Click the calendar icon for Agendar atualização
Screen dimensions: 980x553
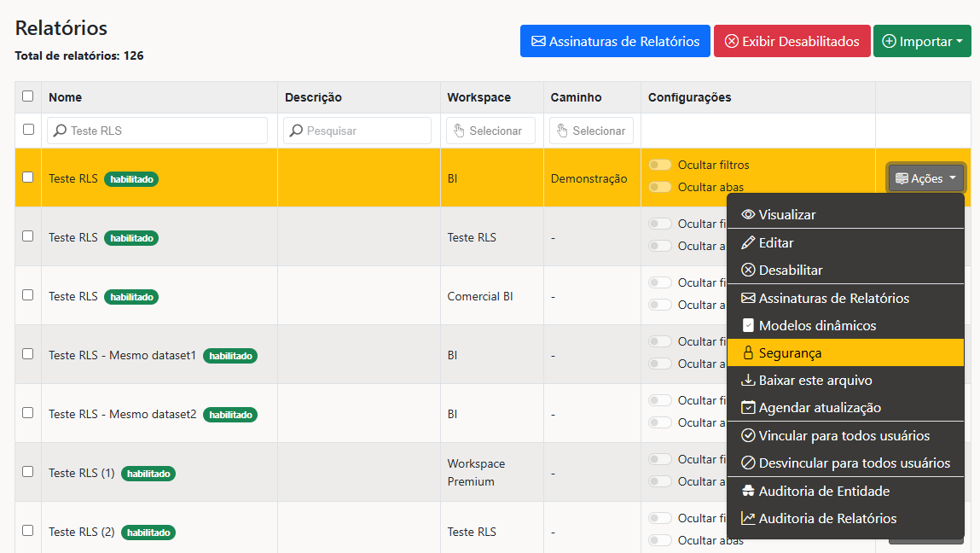[747, 408]
